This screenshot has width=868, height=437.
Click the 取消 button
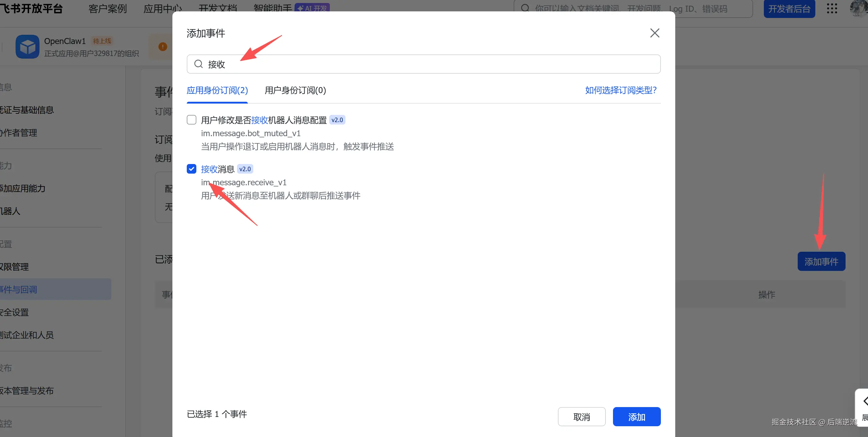pos(581,417)
